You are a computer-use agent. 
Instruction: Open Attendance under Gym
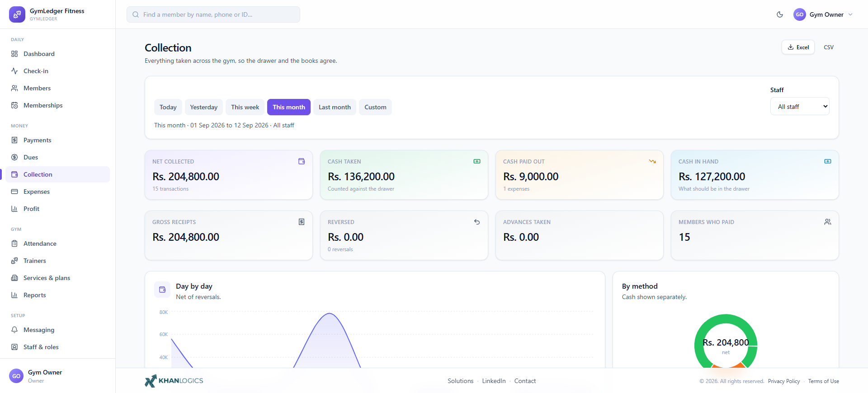tap(58, 243)
